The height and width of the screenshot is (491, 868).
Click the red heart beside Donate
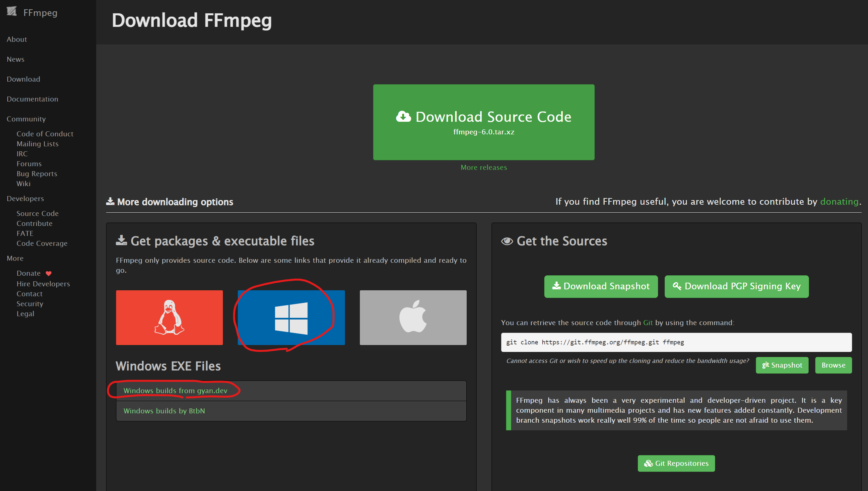[48, 273]
